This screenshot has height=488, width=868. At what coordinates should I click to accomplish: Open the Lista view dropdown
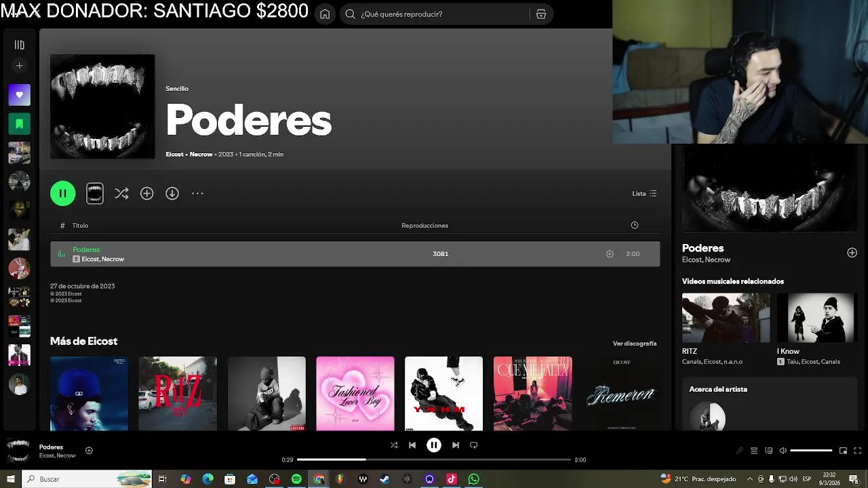pos(644,193)
